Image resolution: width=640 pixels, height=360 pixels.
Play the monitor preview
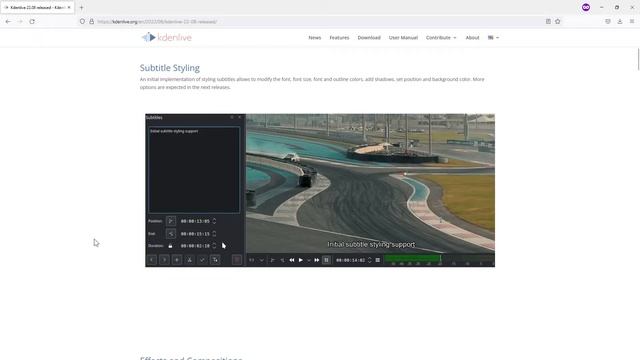301,260
